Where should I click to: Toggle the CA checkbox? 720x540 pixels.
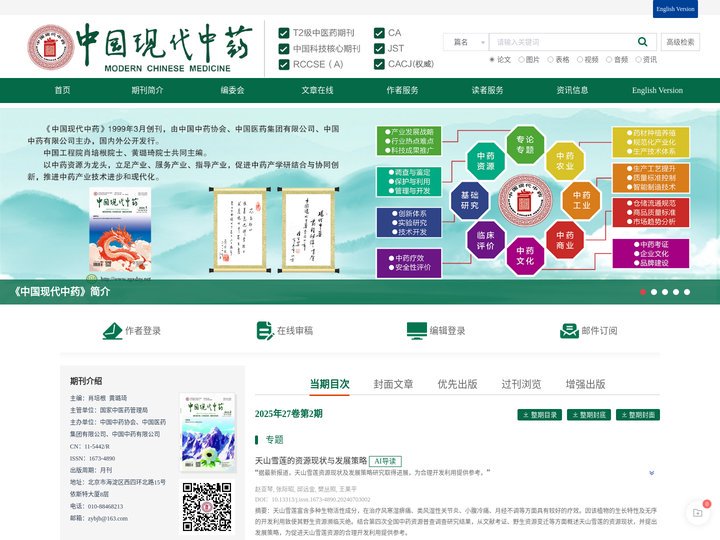pos(379,33)
